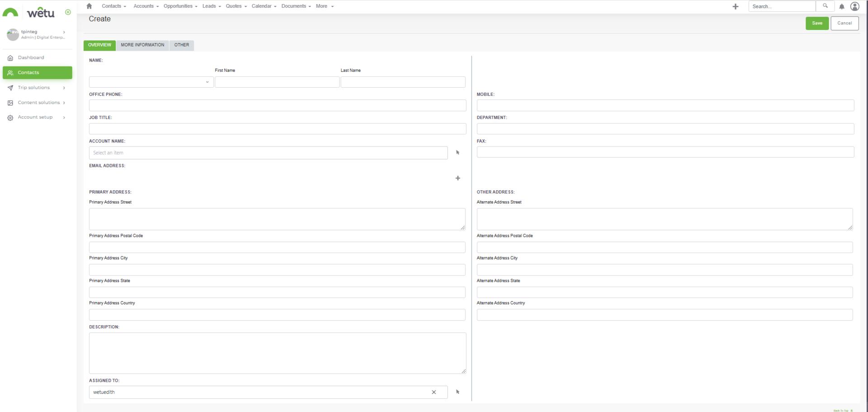
Task: Click the Assigned To select arrow icon
Action: [458, 392]
